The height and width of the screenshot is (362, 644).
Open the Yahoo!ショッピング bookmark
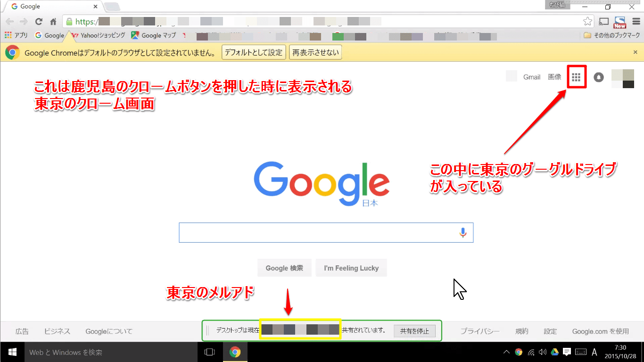point(98,35)
